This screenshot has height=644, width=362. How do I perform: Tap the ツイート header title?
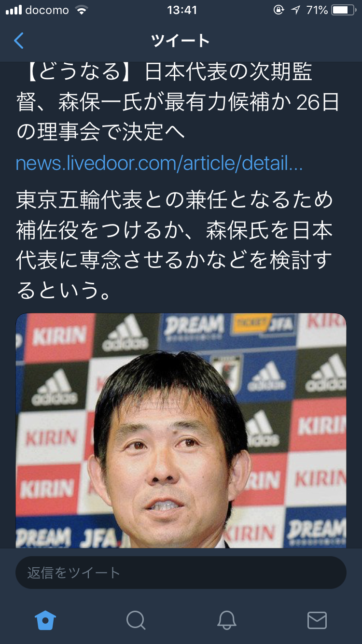click(x=181, y=41)
